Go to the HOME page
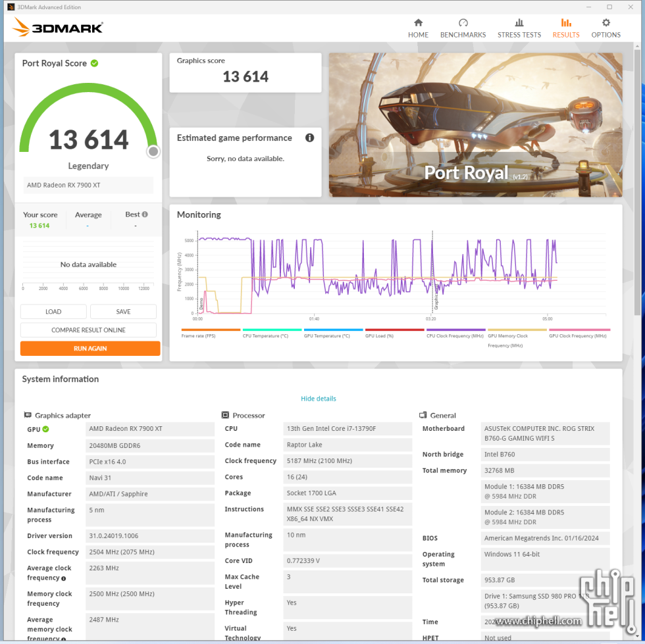Viewport: 645px width, 644px height. [x=418, y=28]
